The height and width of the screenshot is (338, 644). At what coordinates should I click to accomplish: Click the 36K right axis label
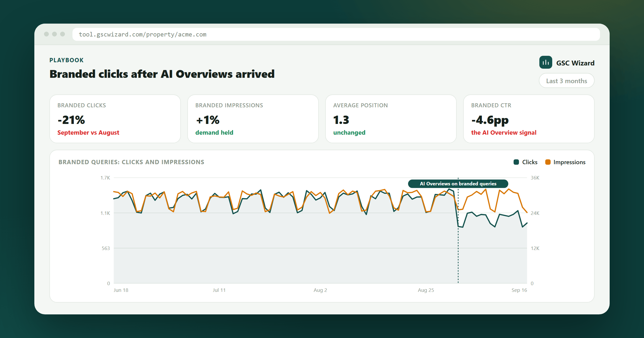tap(535, 178)
